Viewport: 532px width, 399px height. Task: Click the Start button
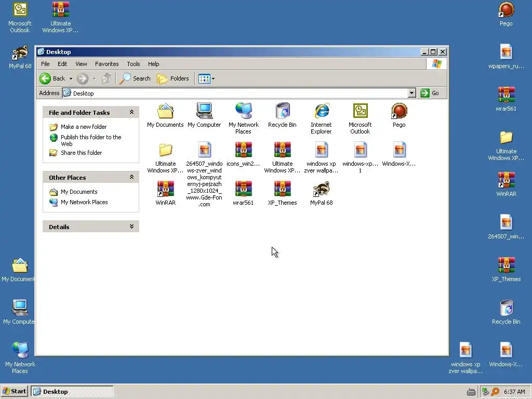click(x=15, y=391)
